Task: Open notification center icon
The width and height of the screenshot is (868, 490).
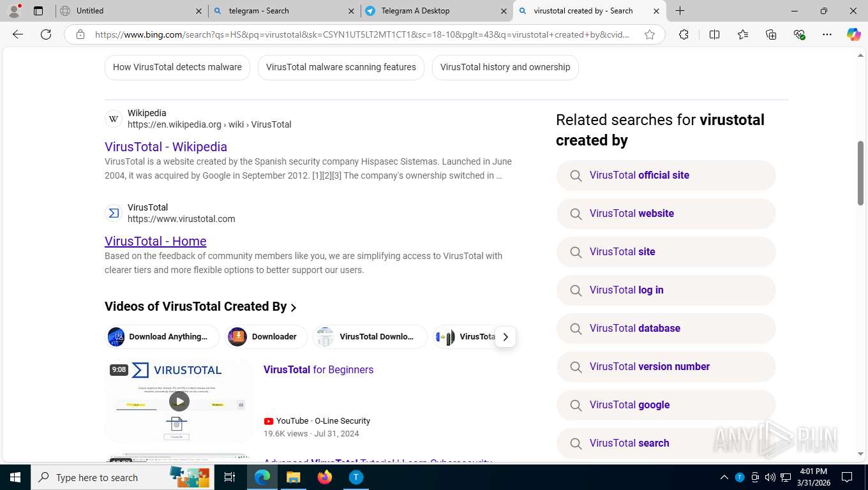Action: click(x=847, y=477)
